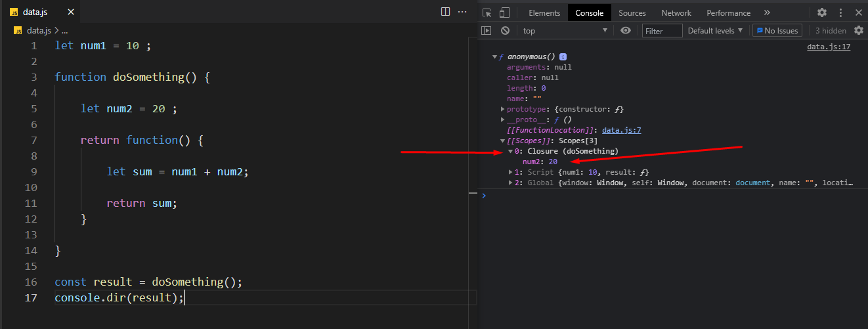
Task: Click 'let num2 = 20 ;' code line
Action: 129,108
